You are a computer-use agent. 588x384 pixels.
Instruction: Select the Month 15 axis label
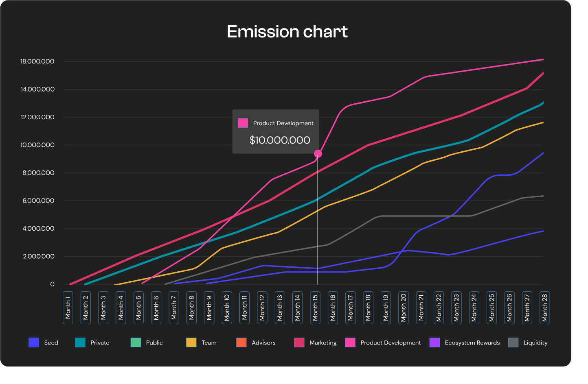point(315,308)
